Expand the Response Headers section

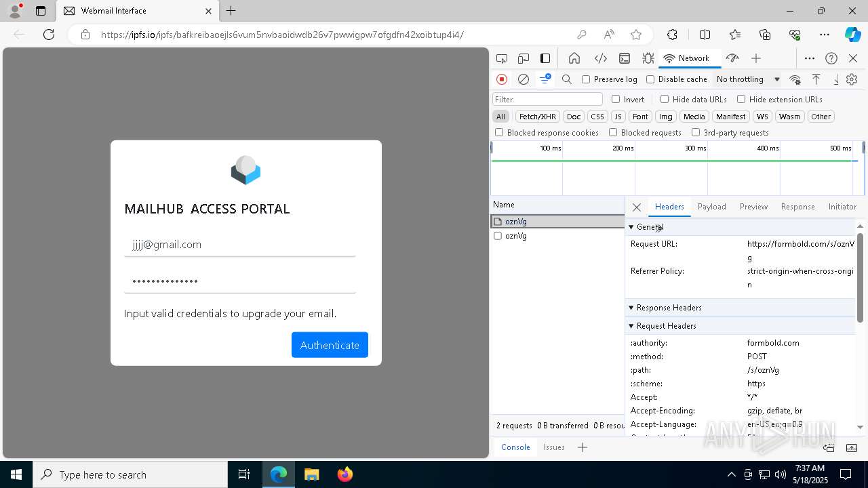click(x=740, y=308)
